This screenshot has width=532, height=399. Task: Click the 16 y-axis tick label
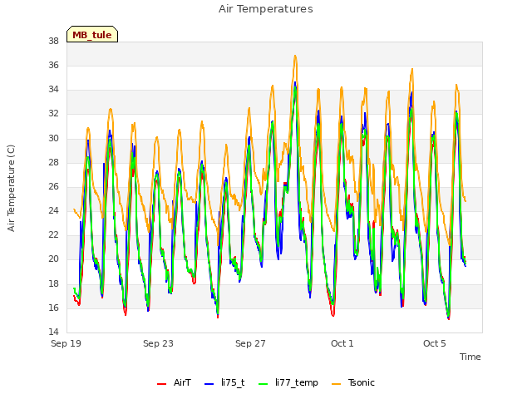[x=53, y=308]
